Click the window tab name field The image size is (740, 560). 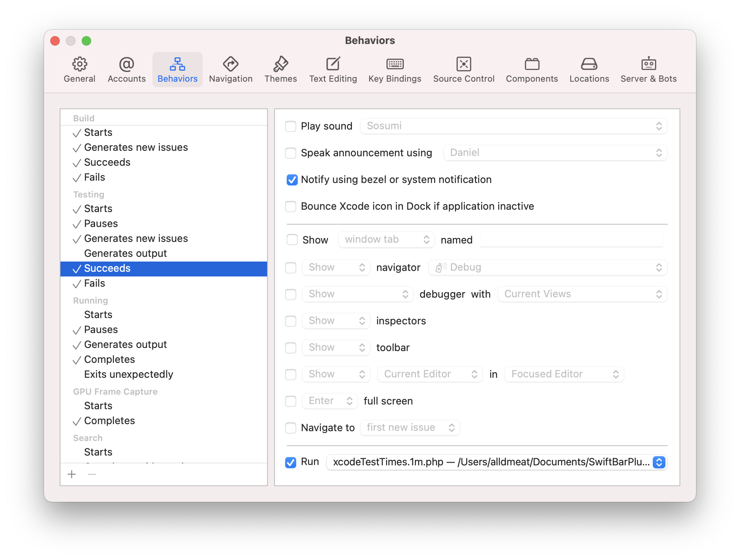[571, 239]
